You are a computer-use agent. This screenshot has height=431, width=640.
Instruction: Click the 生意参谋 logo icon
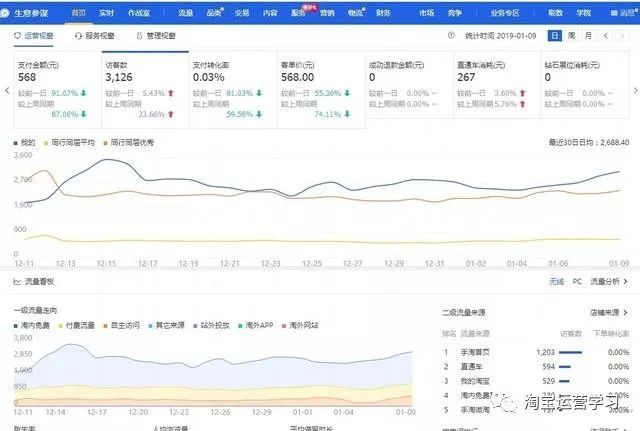(9, 12)
